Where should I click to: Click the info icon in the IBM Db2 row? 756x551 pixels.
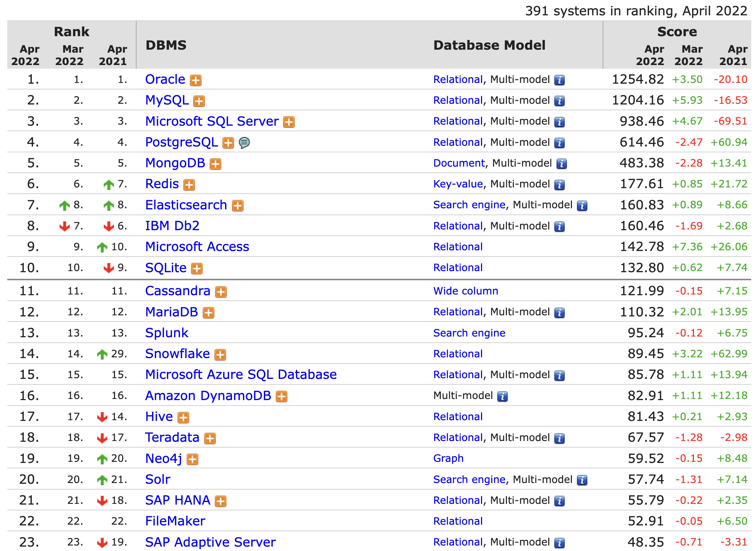[x=560, y=227]
